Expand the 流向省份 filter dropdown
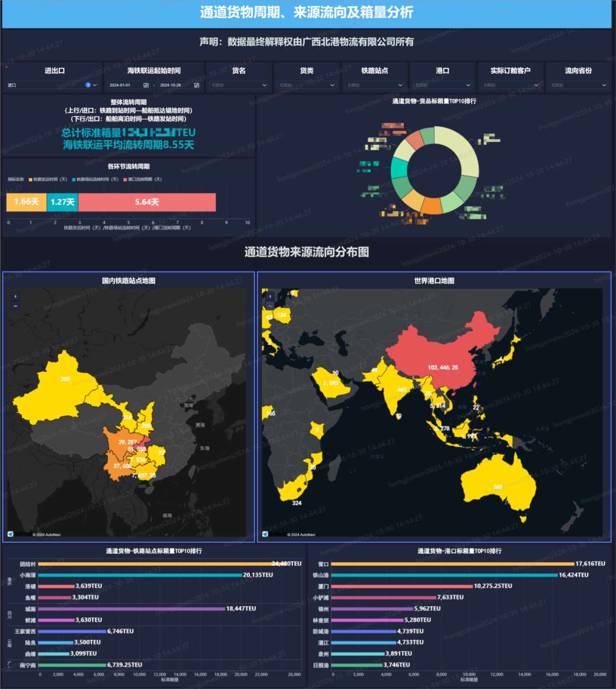 578,85
